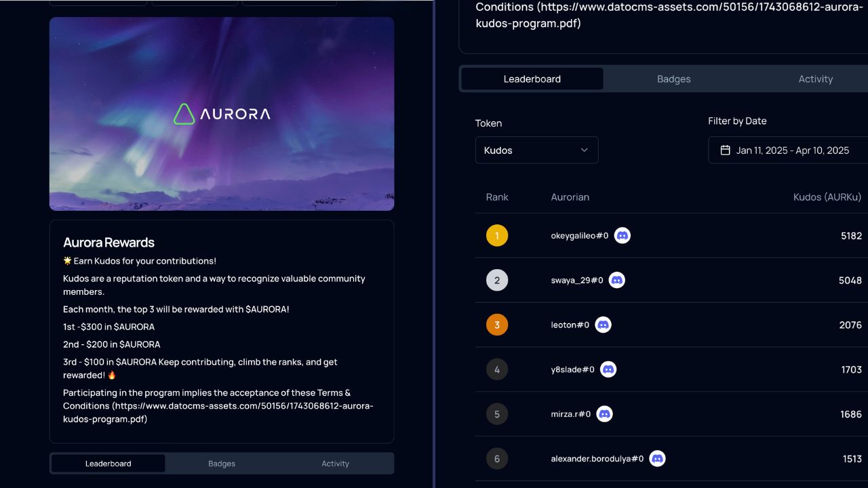Click Discord icon next to alexander.borodulya#0

[x=657, y=459]
